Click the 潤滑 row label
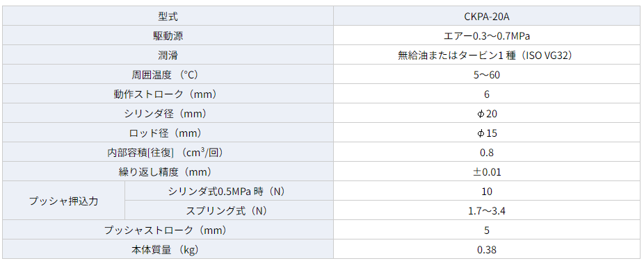This screenshot has width=644, height=261. [168, 55]
